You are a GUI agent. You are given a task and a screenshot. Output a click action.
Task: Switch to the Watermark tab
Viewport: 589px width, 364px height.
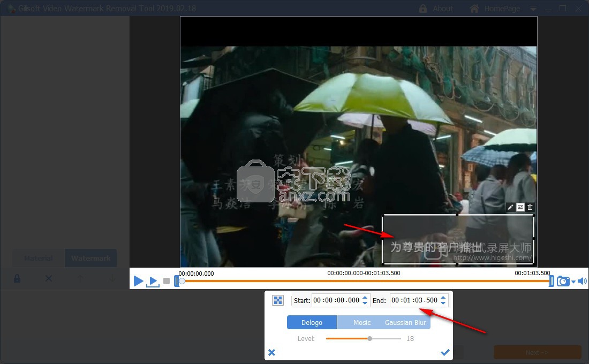(90, 258)
